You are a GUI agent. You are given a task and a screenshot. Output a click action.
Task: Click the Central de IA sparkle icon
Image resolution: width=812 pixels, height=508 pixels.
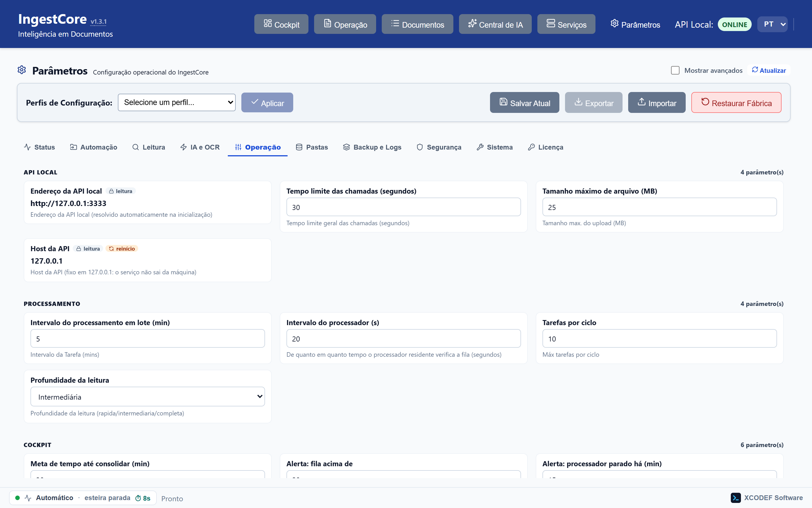[x=472, y=23]
